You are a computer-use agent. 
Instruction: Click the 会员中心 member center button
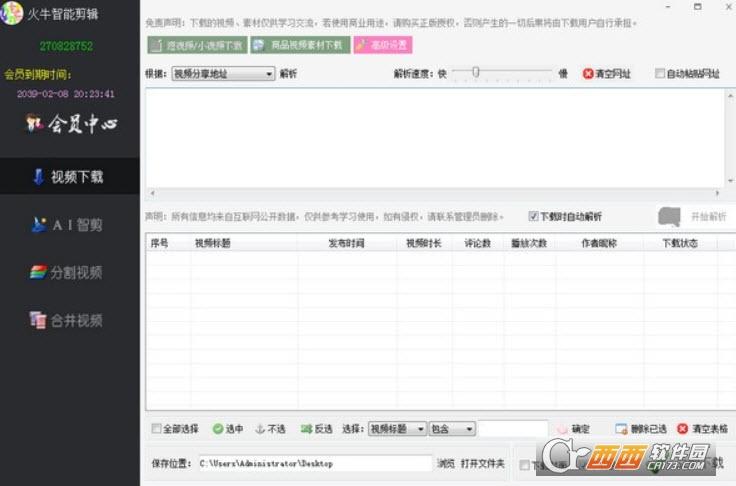point(69,125)
